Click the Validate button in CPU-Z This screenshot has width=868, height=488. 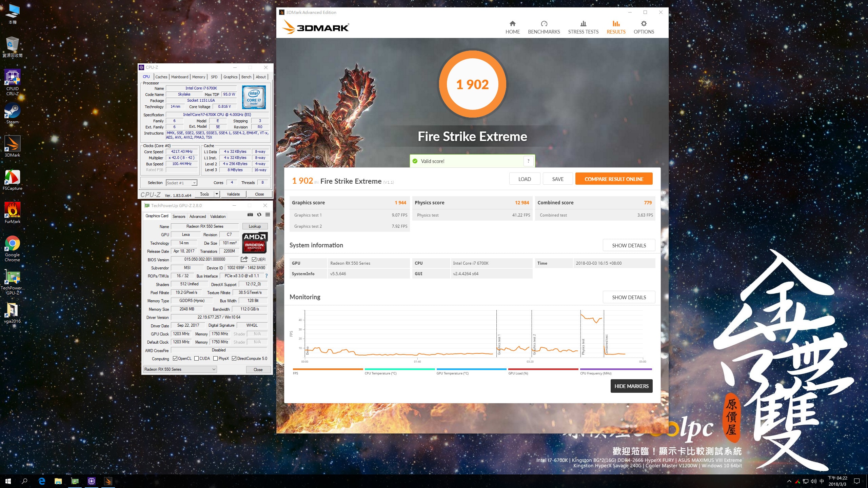click(233, 194)
